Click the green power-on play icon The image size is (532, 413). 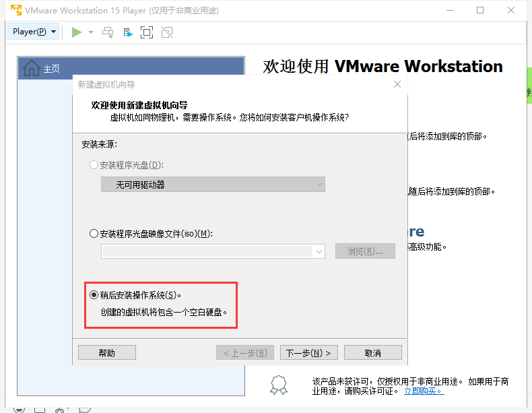77,32
